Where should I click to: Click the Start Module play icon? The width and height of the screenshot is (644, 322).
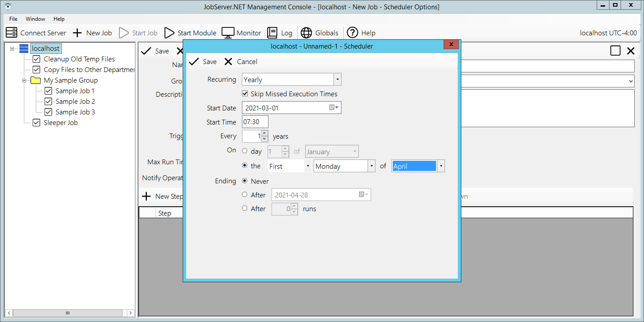(x=169, y=33)
